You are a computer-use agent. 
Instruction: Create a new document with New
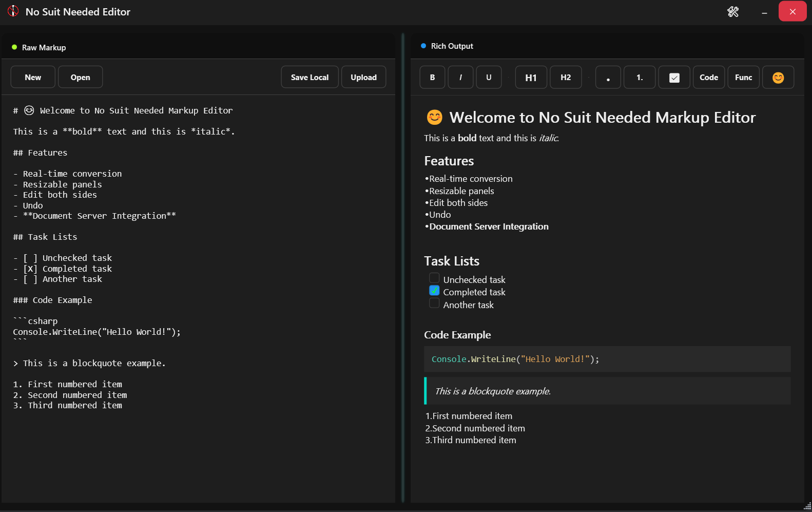[33, 77]
